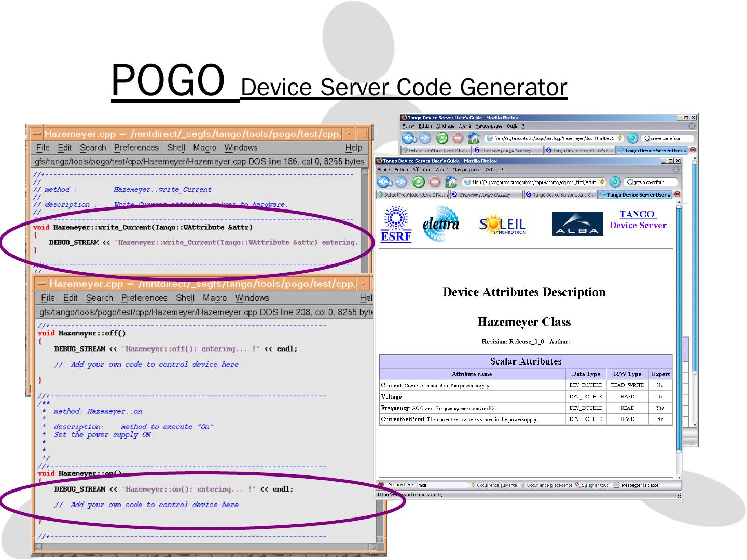Screen dimensions: 747x560
Task: Open File menu in upper NEdit window
Action: [x=43, y=148]
